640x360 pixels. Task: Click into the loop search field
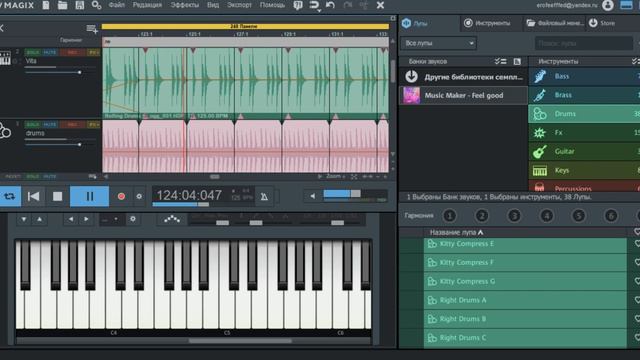click(584, 43)
